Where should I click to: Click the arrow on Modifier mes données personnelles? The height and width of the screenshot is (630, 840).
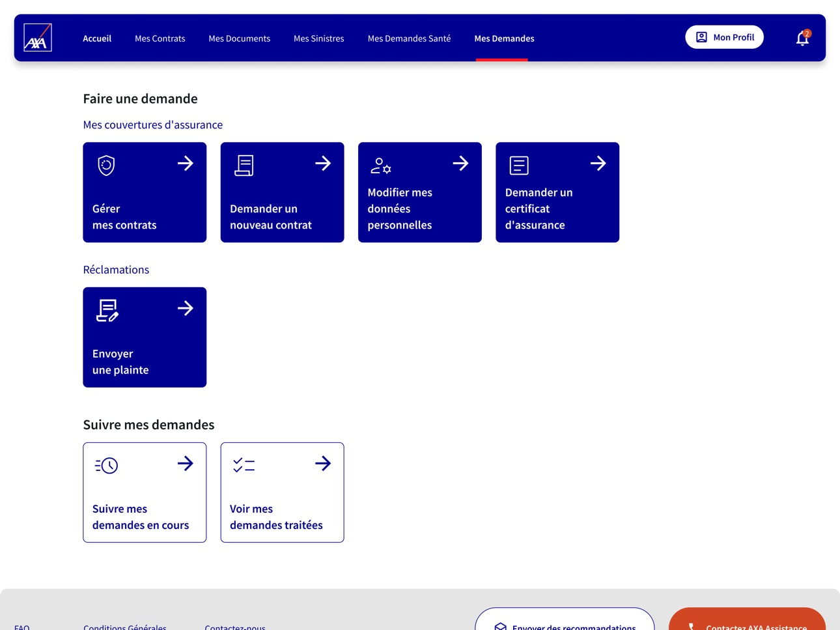tap(460, 163)
